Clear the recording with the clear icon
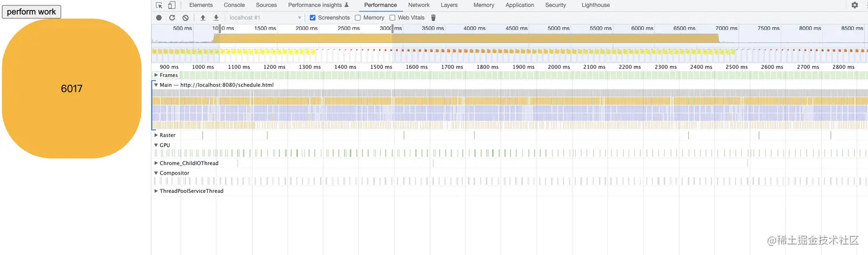868x255 pixels. [185, 18]
